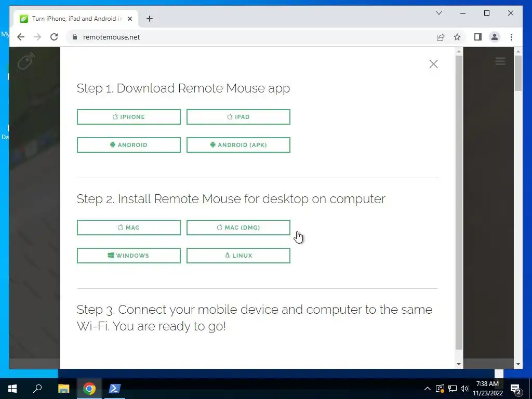Open the clock showing 7:38 AM

tap(487, 389)
